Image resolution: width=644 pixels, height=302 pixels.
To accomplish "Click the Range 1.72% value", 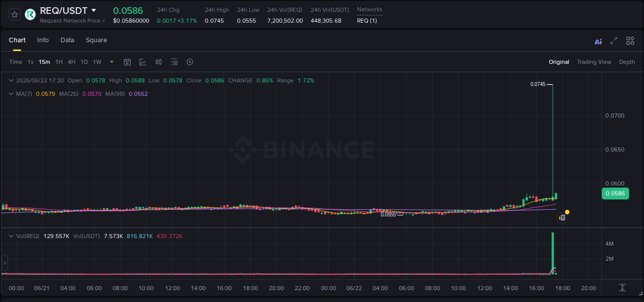I will point(306,80).
